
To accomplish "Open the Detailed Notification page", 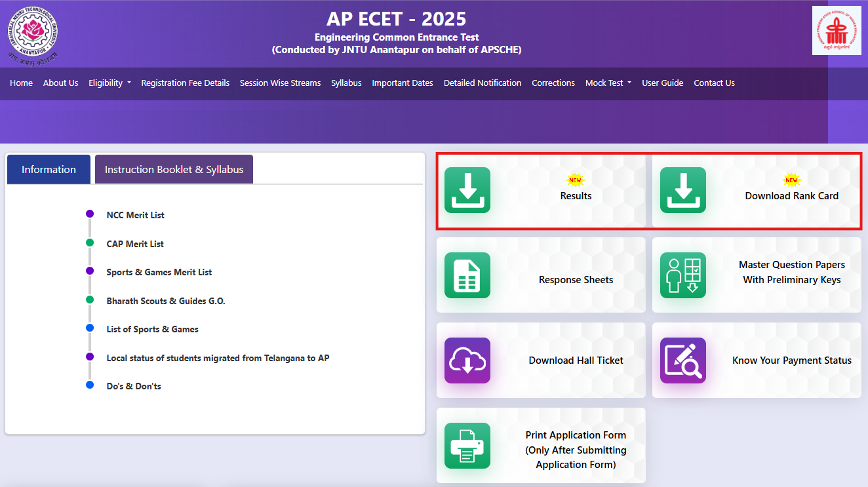I will click(x=483, y=83).
